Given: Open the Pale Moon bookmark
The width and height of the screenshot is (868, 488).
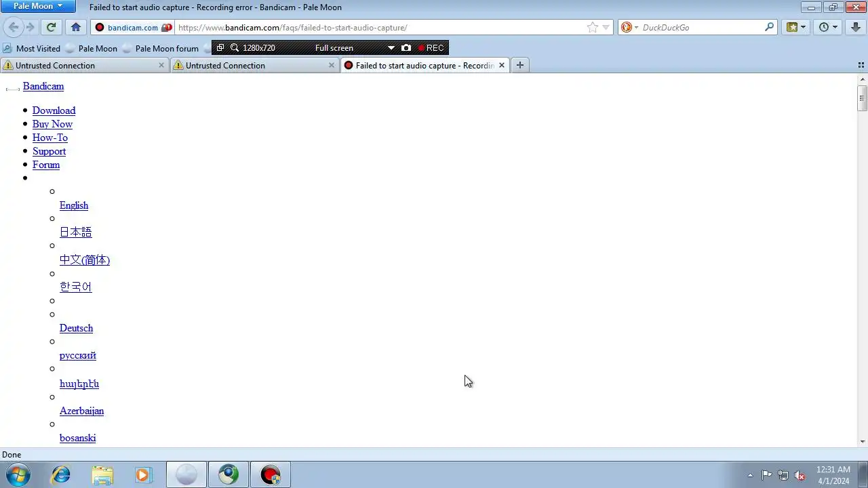Looking at the screenshot, I should tap(92, 48).
